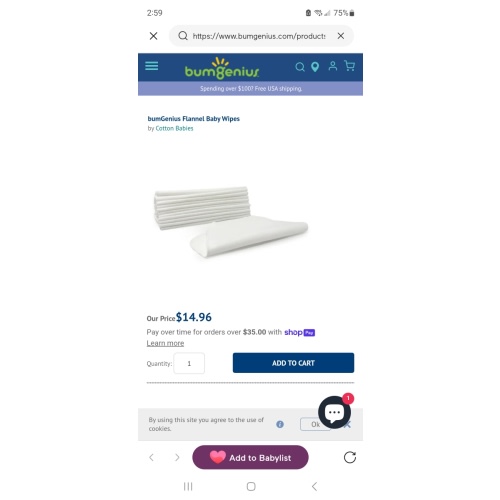Click the Add to Cart button
Screen dimensions: 500x500
click(x=293, y=363)
